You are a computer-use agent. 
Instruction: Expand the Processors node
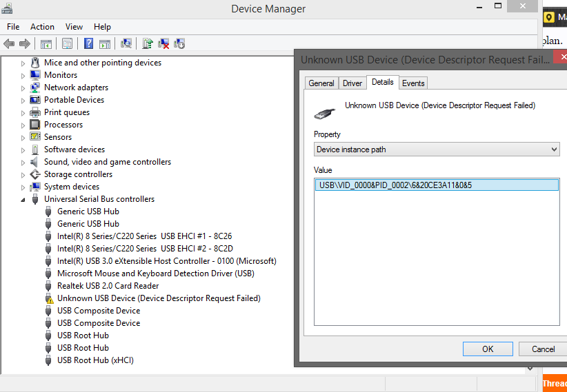tap(23, 125)
